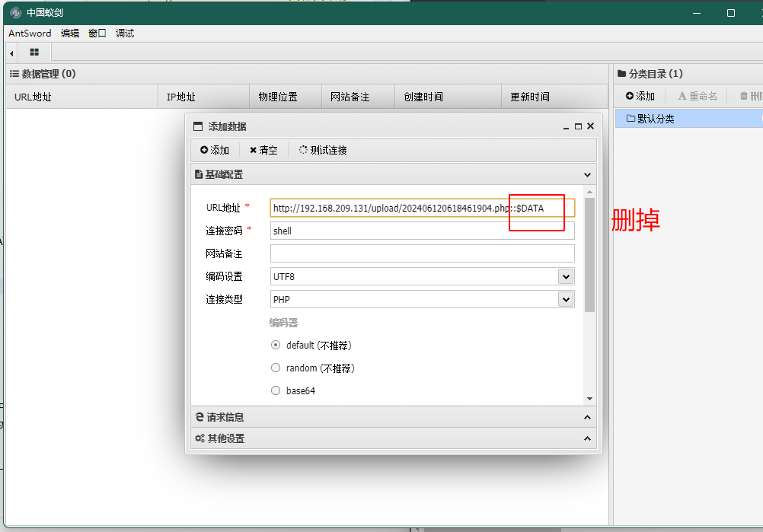Click the back arrow next to the tab bar
The width and height of the screenshot is (763, 532).
[x=10, y=53]
